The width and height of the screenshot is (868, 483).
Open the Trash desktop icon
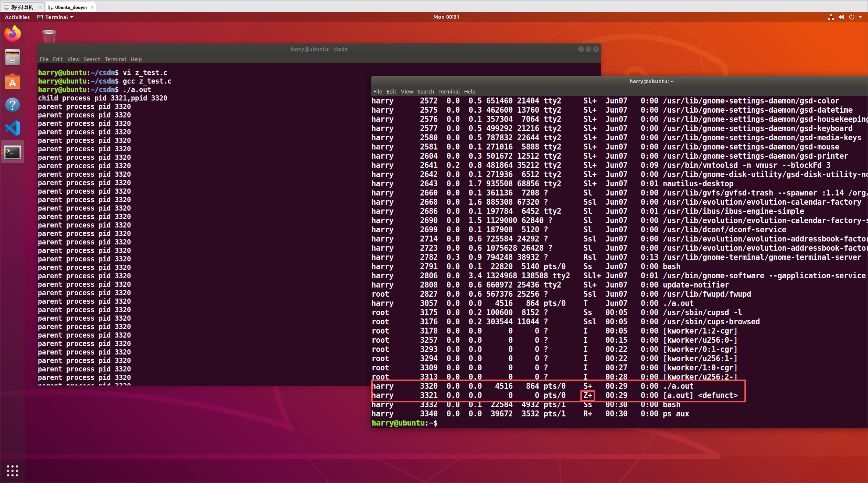49,36
